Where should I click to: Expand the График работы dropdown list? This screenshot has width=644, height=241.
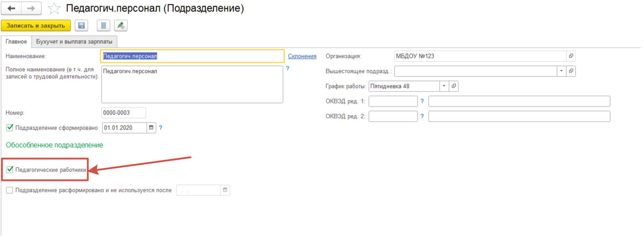444,86
